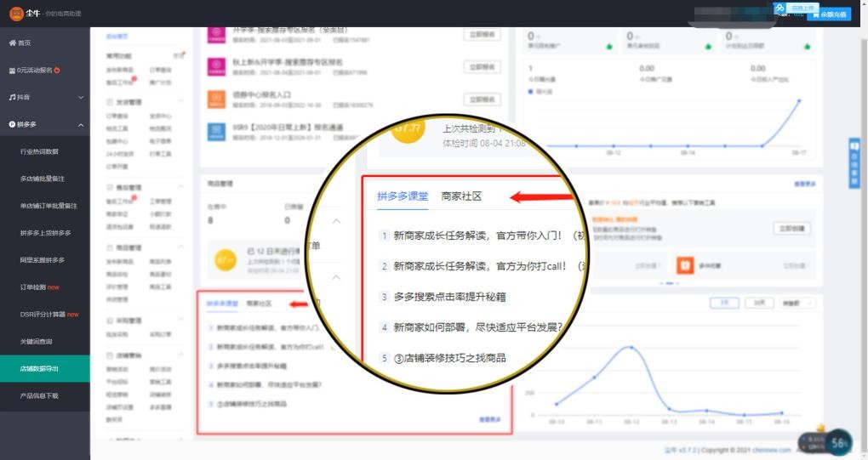Click the orange icon beside 领券中心报名入口

216,99
